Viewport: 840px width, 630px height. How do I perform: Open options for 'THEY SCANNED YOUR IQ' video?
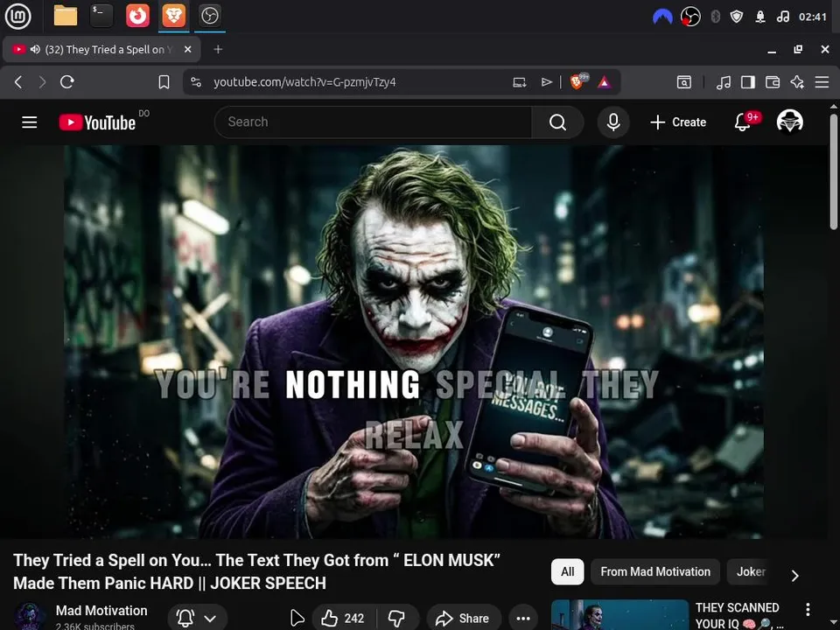coord(808,609)
